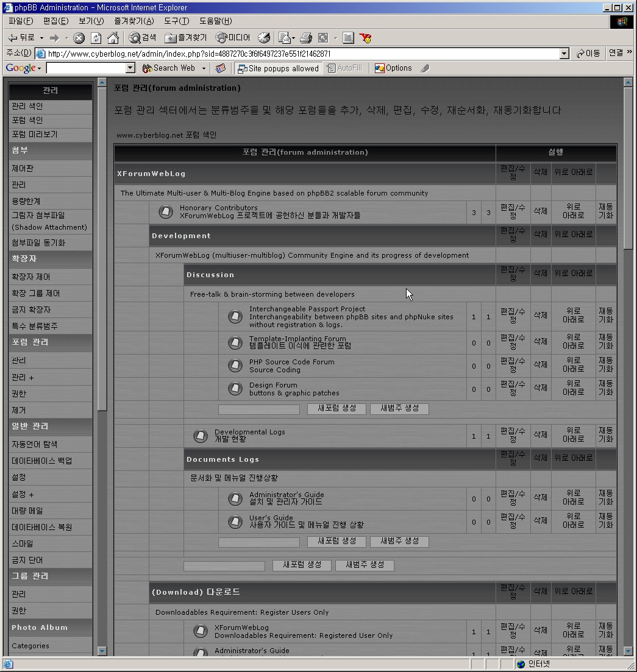Expand the Search Web dropdown arrow
The width and height of the screenshot is (637, 672).
coord(204,68)
